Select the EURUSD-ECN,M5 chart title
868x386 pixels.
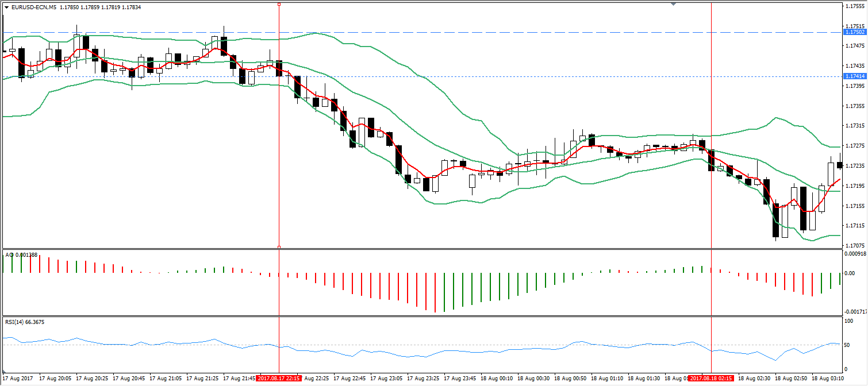(34, 7)
